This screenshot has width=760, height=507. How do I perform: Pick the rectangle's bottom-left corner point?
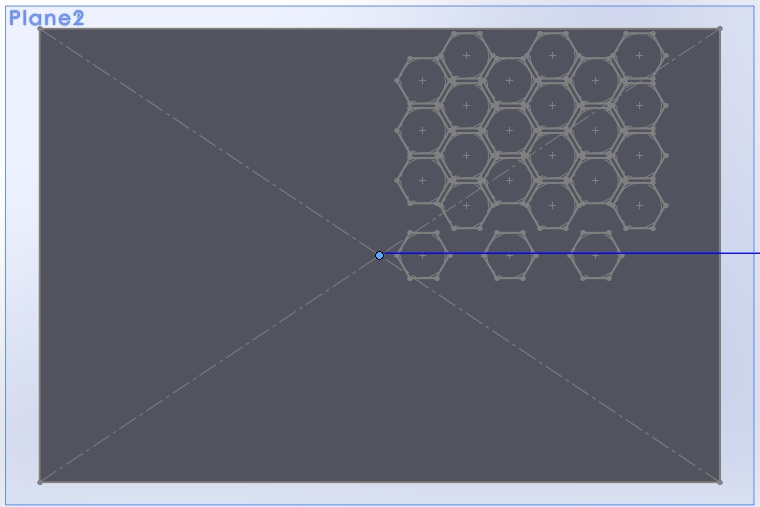(40, 482)
